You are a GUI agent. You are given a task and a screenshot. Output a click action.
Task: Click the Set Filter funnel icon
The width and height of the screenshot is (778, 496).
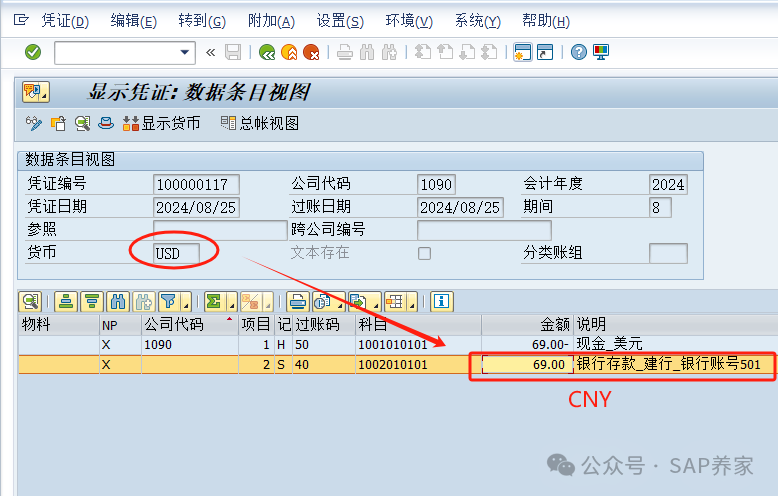coord(169,302)
